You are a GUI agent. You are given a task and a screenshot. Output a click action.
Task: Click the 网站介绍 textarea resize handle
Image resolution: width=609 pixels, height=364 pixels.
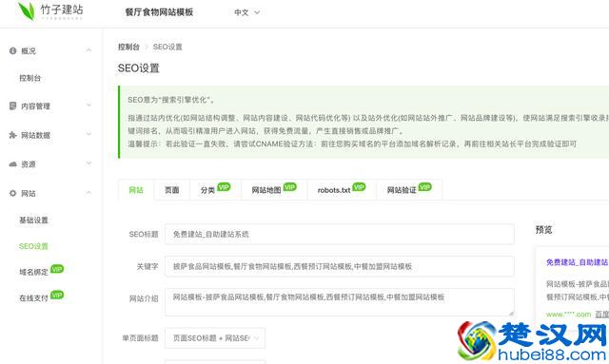[511, 313]
